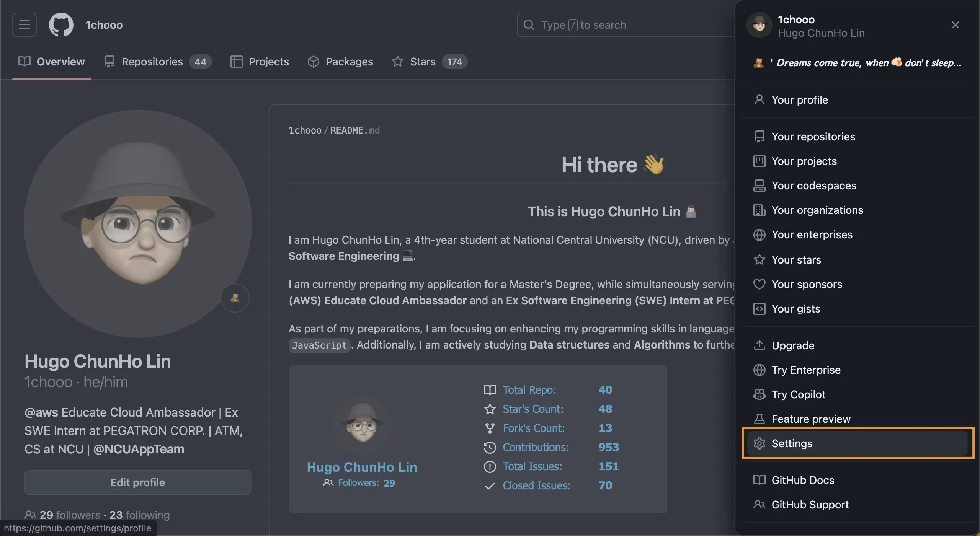Edit the Dreams come true status message

pos(857,63)
